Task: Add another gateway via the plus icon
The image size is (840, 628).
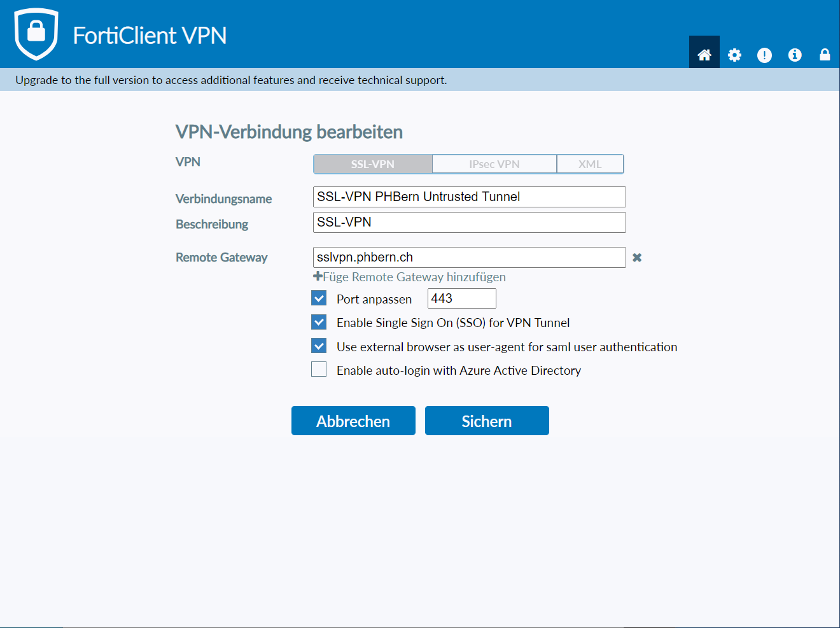Action: 317,276
